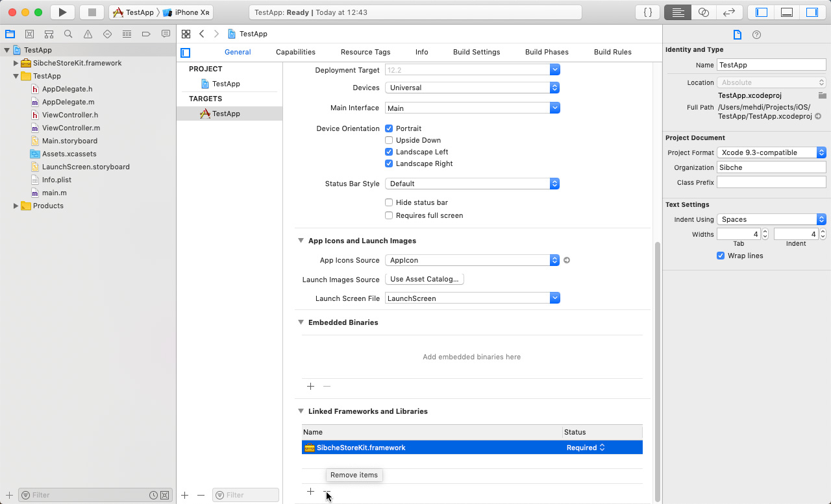This screenshot has width=831, height=504.
Task: Expand SibcheStoreKit.framework in navigator
Action: (16, 63)
